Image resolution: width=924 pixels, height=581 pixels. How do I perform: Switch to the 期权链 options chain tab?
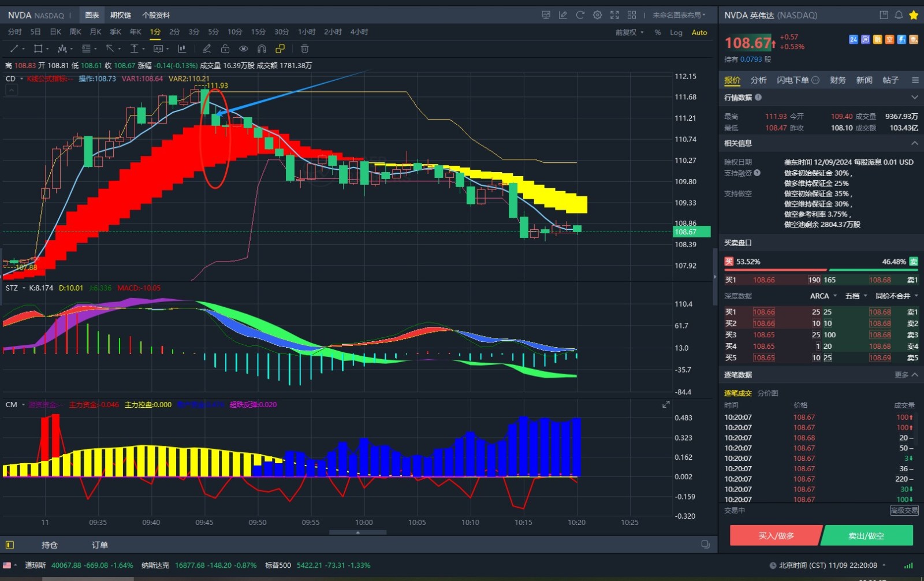[x=121, y=15]
